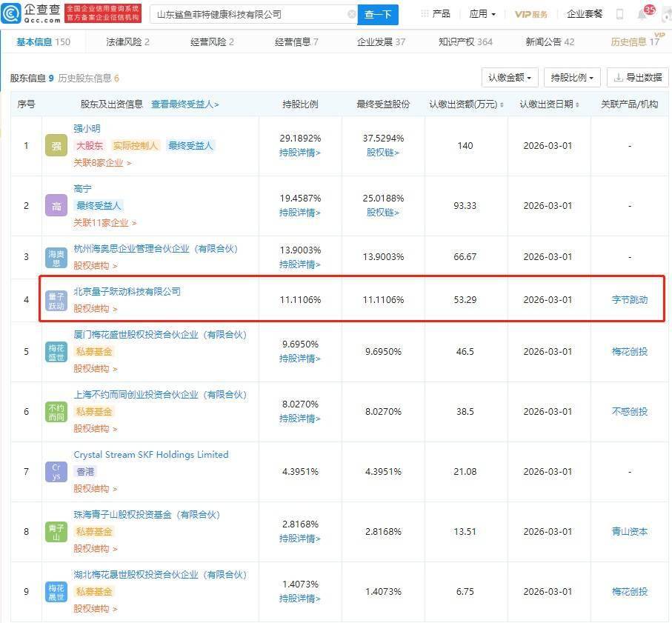
Task: Open the mobile phone icon in header
Action: click(619, 15)
